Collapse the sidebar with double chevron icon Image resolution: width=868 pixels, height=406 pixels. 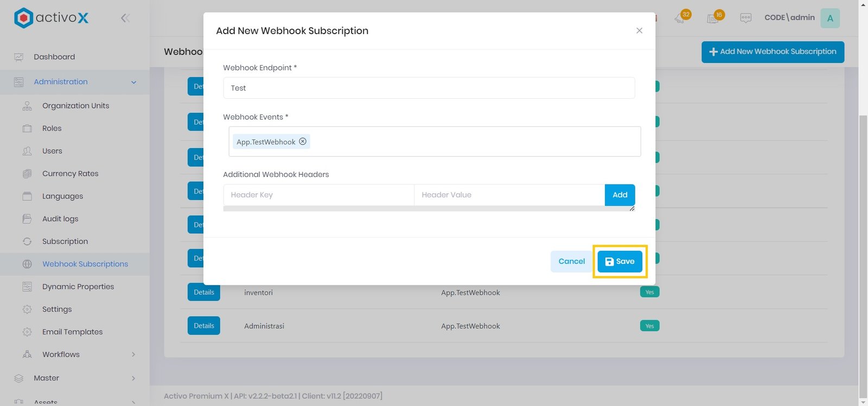[x=125, y=18]
